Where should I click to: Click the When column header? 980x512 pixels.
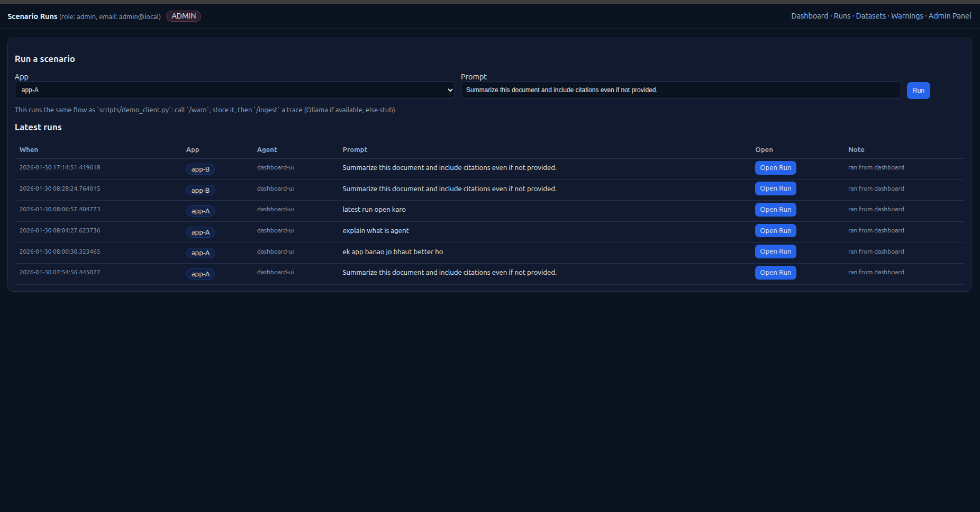(29, 150)
